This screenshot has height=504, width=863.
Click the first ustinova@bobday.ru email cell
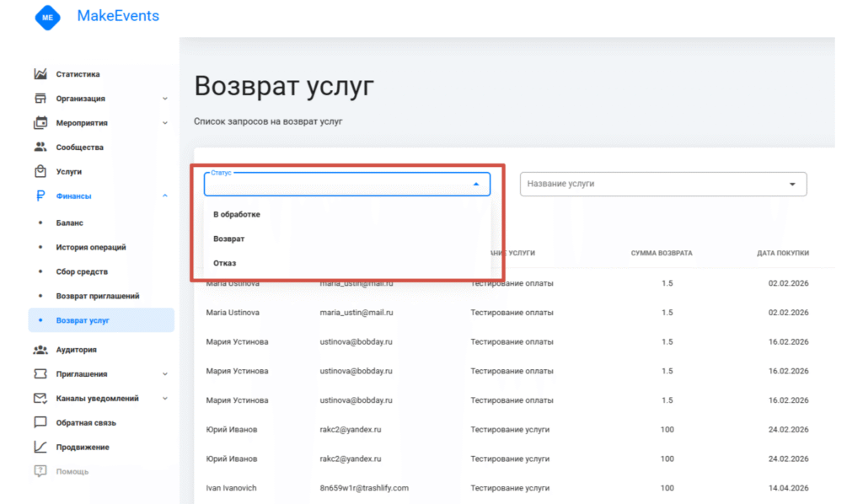tap(356, 341)
